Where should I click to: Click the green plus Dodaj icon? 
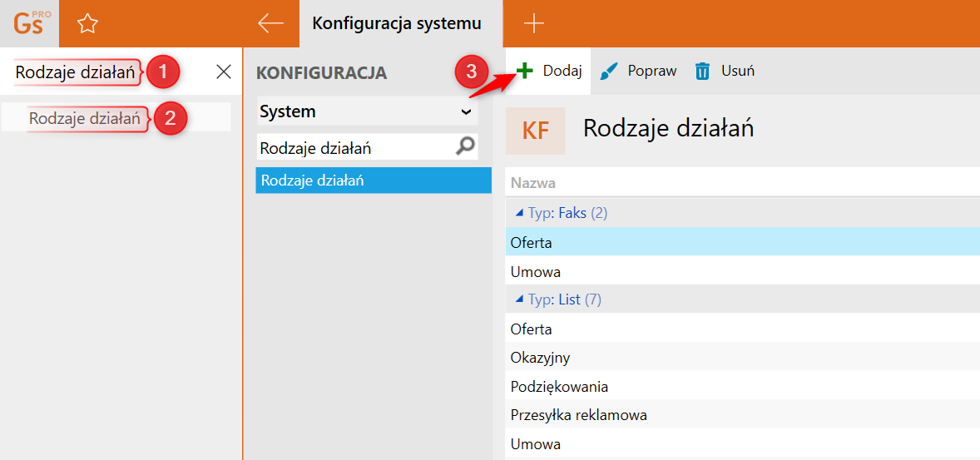(524, 71)
